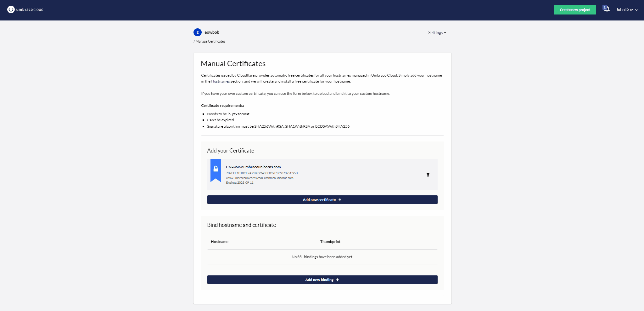Select the Bind hostname and certificate heading
The width and height of the screenshot is (644, 311).
[x=242, y=225]
